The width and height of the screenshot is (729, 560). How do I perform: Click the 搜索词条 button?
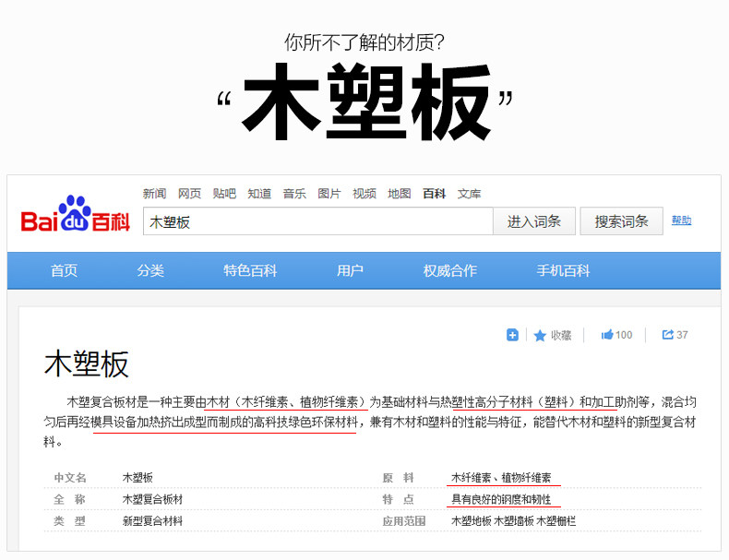coord(622,221)
